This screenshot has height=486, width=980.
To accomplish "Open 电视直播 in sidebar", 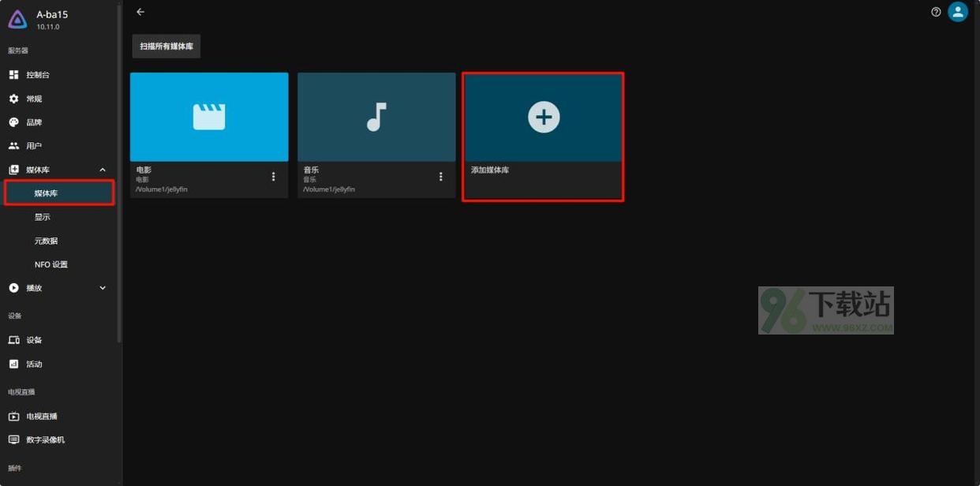I will point(41,416).
